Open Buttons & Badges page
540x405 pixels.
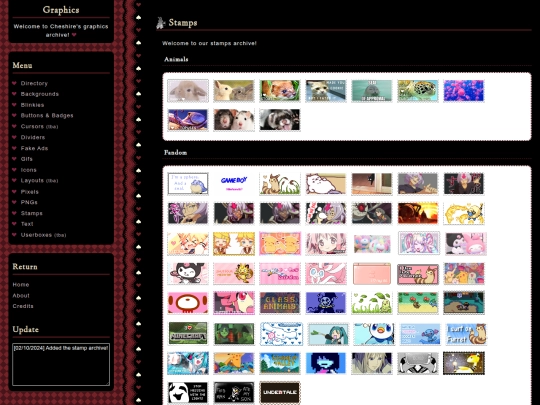[x=47, y=115]
